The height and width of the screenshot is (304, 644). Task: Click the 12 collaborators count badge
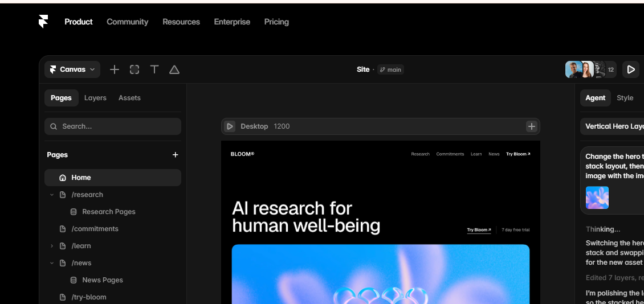[x=611, y=70]
